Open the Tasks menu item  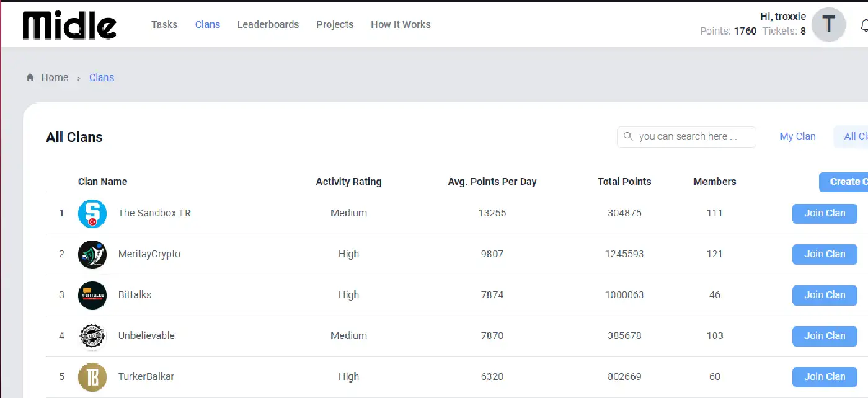coord(164,25)
